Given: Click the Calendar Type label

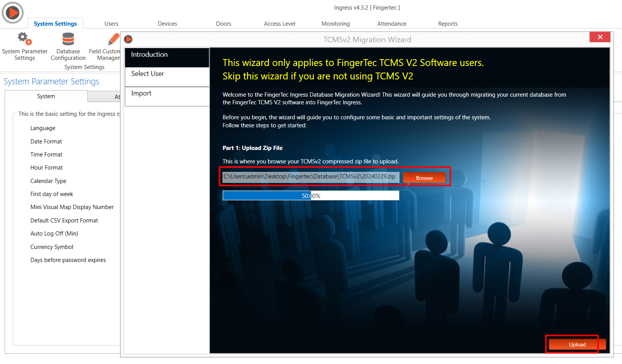Looking at the screenshot, I should [x=48, y=181].
